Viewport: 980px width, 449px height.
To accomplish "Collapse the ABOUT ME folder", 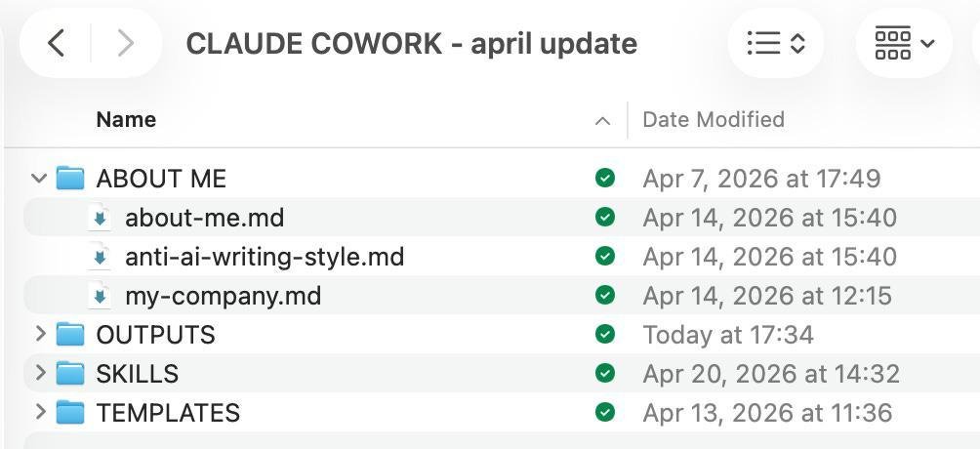I will click(39, 179).
